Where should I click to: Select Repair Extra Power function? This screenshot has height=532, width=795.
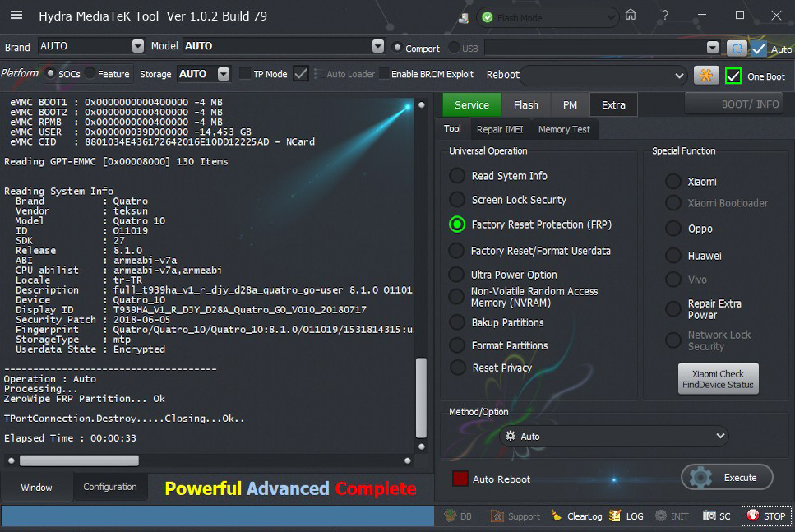[673, 309]
